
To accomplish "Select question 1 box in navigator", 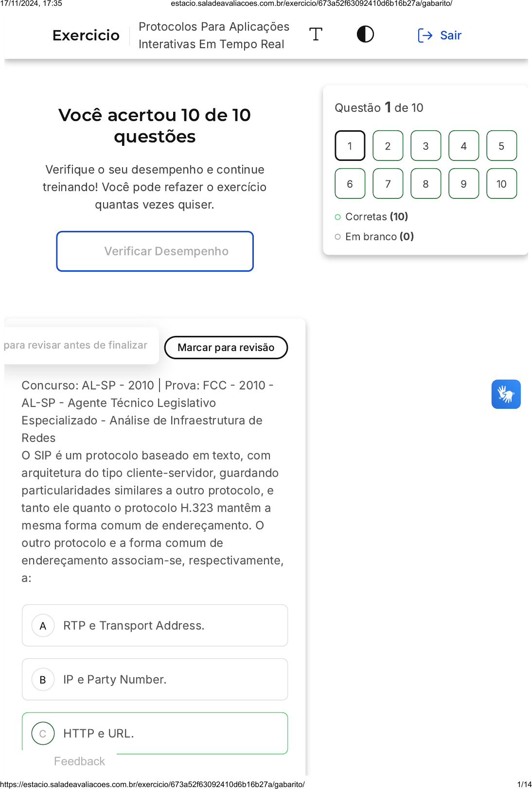I will click(x=350, y=146).
